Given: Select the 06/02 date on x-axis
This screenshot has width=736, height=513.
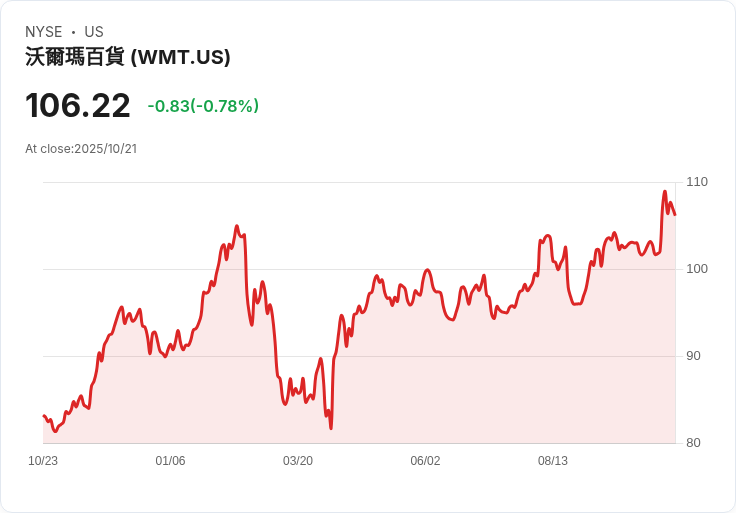Looking at the screenshot, I should point(425,461).
